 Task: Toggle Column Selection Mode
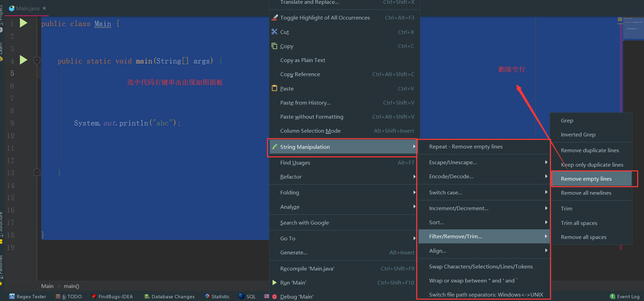(310, 131)
